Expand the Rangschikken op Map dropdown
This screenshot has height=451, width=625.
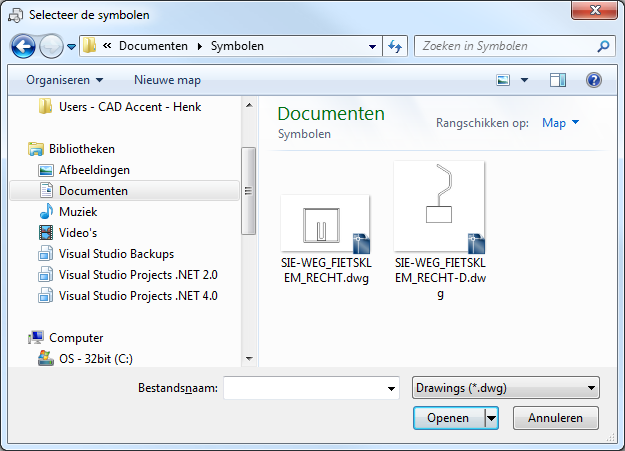560,123
